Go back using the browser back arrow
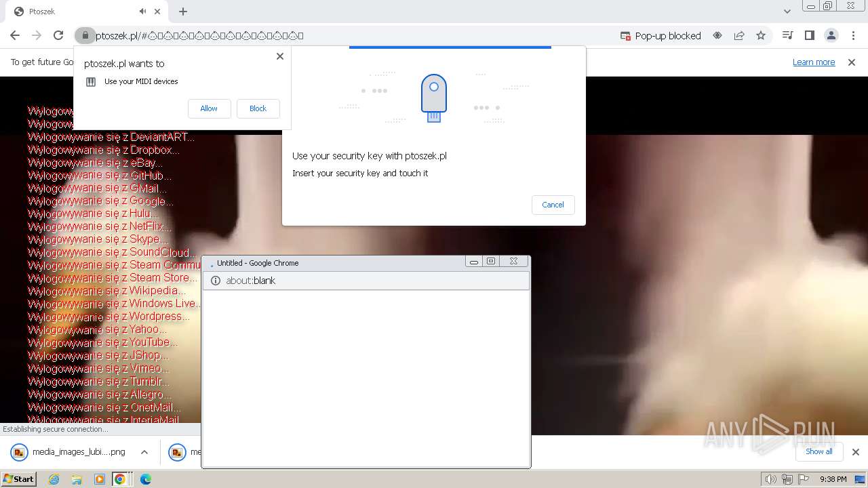 (x=15, y=35)
